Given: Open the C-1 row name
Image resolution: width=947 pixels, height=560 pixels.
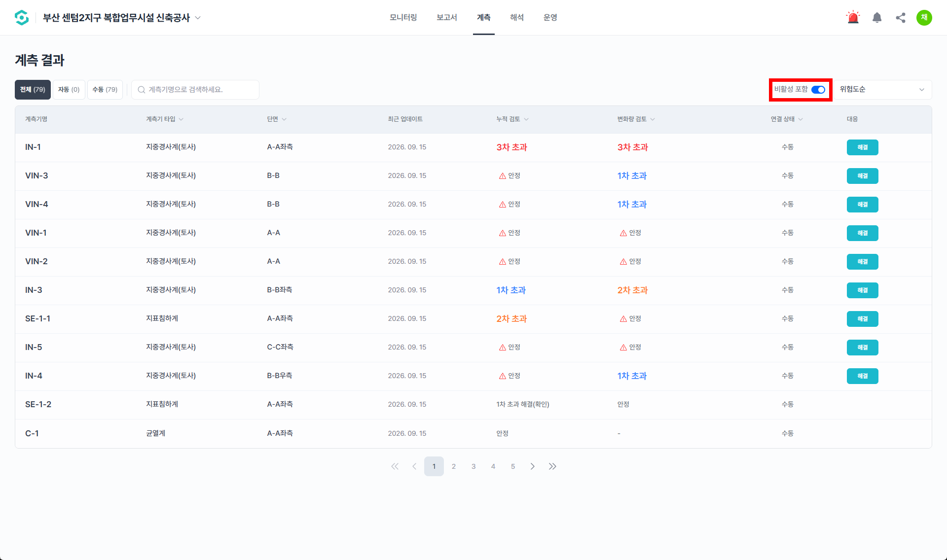Looking at the screenshot, I should point(32,433).
